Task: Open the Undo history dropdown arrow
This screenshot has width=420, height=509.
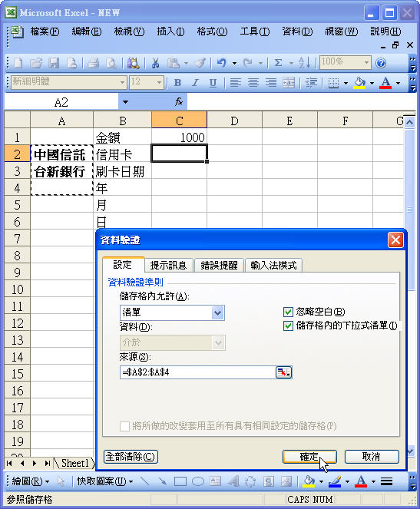Action: click(x=234, y=63)
